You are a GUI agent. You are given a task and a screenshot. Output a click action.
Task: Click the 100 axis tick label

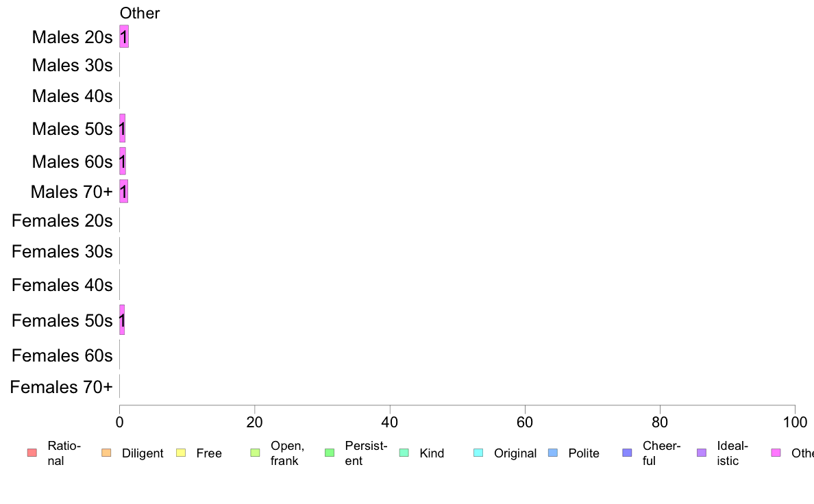795,422
